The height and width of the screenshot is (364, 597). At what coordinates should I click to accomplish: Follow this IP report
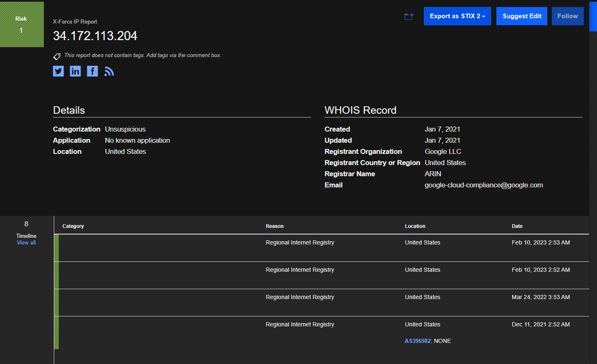[x=568, y=16]
